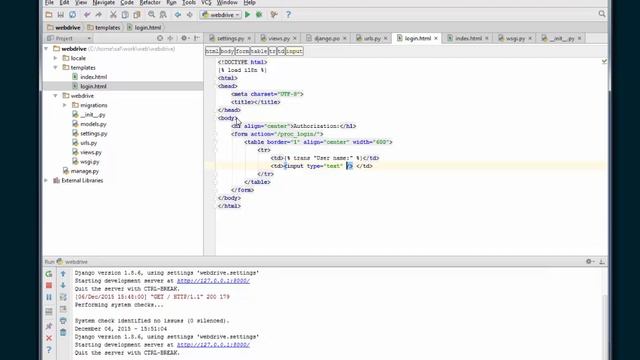Screen dimensions: 640x360
Task: Click the console Down stack arrow
Action: (x=63, y=285)
